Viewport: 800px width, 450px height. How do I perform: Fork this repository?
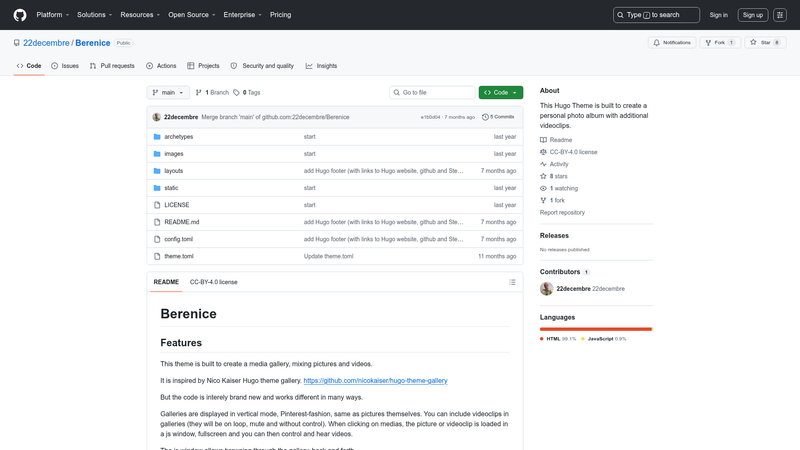click(720, 43)
